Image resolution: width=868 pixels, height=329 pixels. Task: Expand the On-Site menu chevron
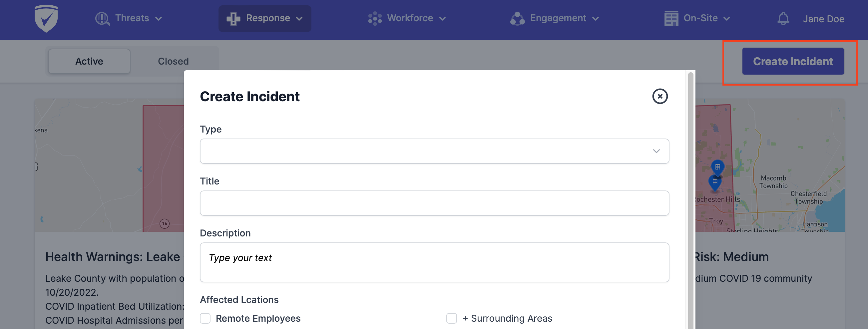coord(727,19)
